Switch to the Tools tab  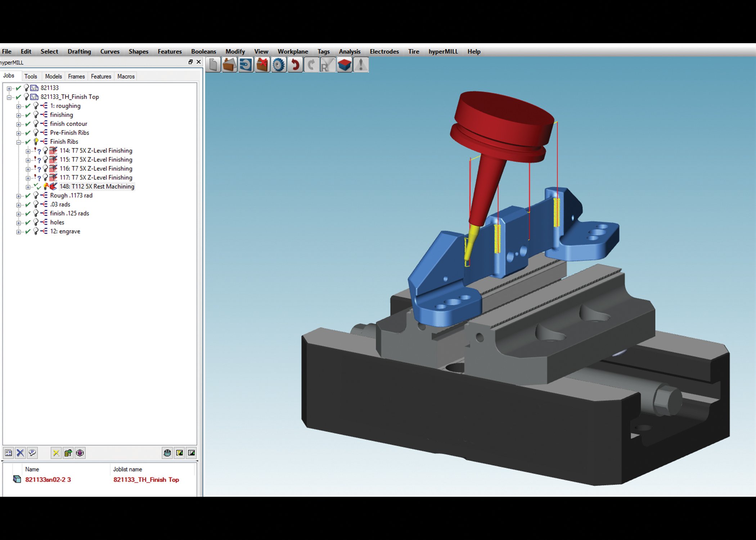click(x=31, y=76)
